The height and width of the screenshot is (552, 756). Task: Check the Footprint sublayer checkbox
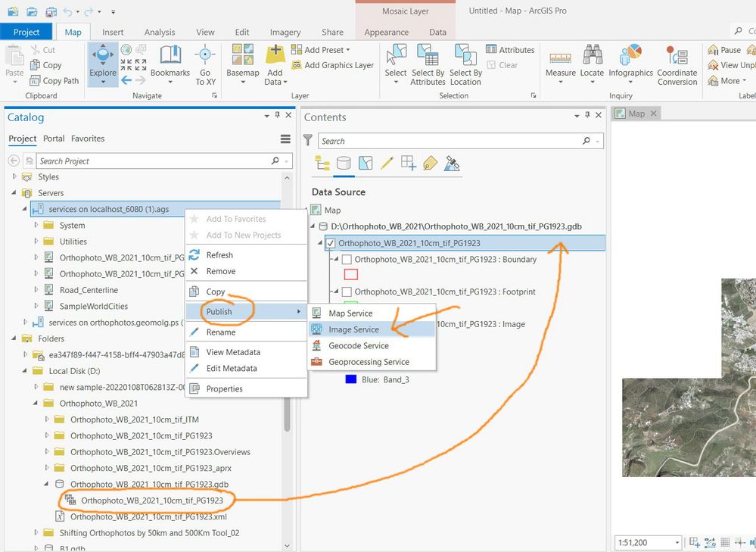pyautogui.click(x=346, y=292)
